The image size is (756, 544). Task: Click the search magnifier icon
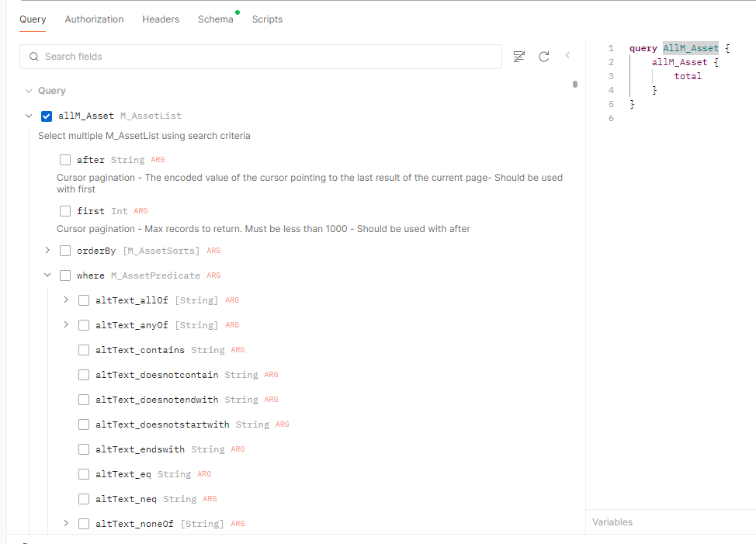coord(33,56)
